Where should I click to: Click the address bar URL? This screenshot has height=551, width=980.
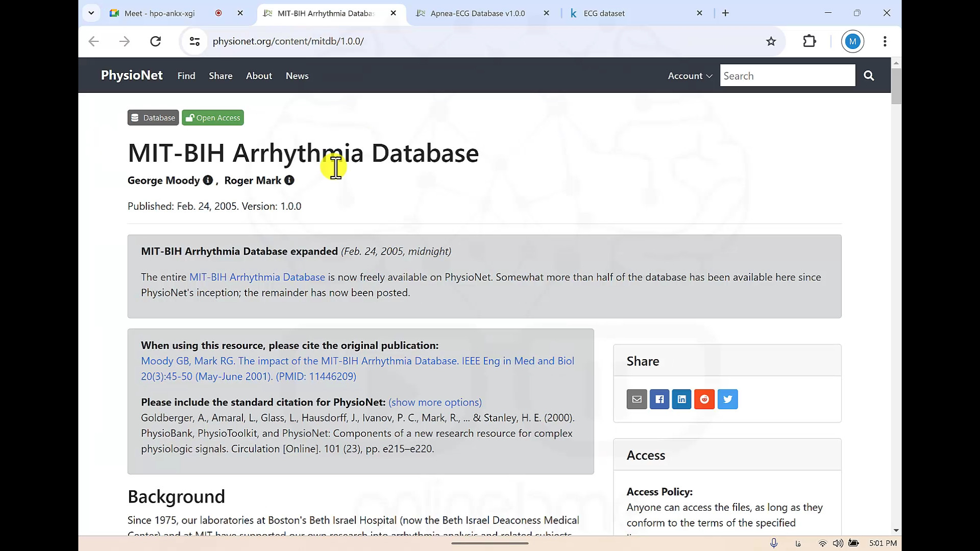coord(288,41)
